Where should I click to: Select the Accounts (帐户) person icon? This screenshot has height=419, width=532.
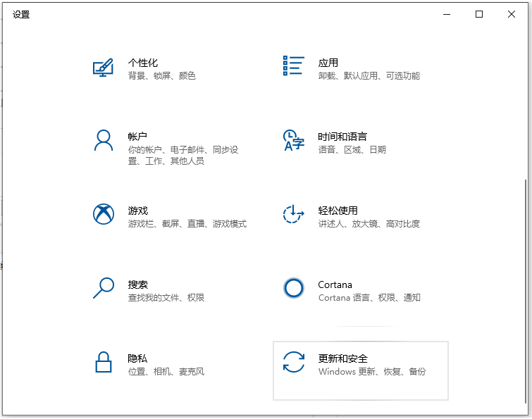coord(104,140)
